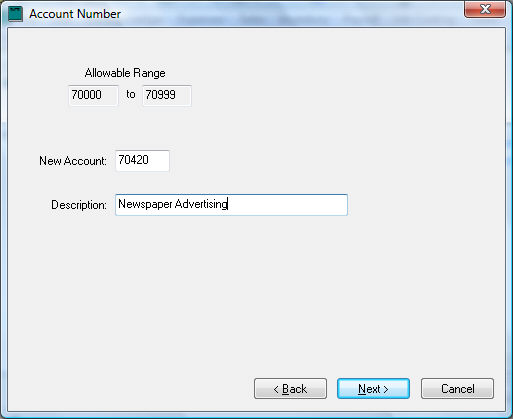The image size is (513, 419).
Task: Click the 70420 value in New Account
Action: pos(133,160)
